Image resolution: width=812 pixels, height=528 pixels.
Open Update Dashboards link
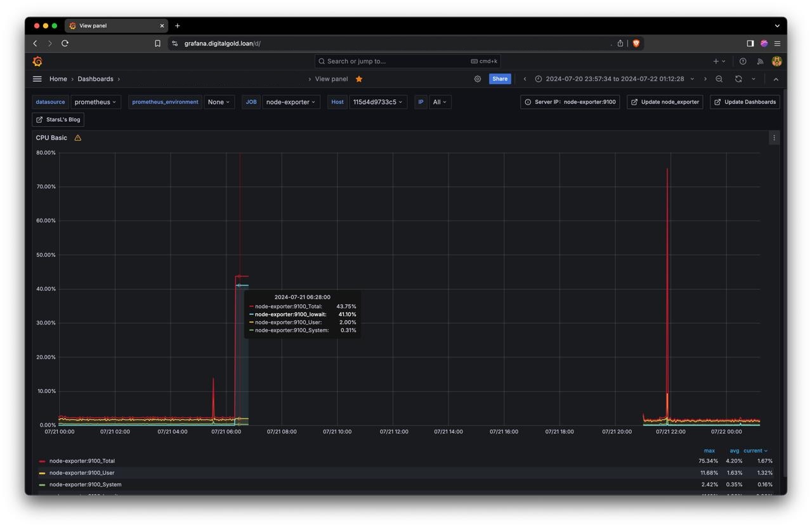[745, 102]
